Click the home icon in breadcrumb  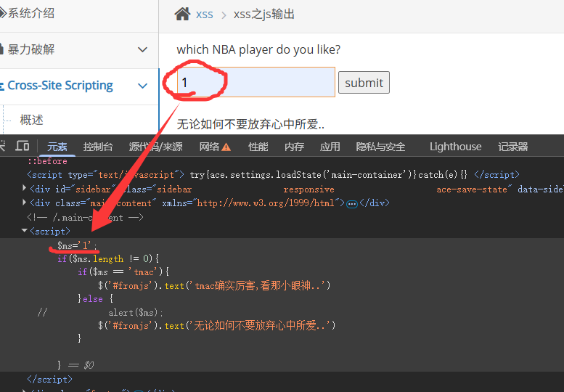(182, 15)
